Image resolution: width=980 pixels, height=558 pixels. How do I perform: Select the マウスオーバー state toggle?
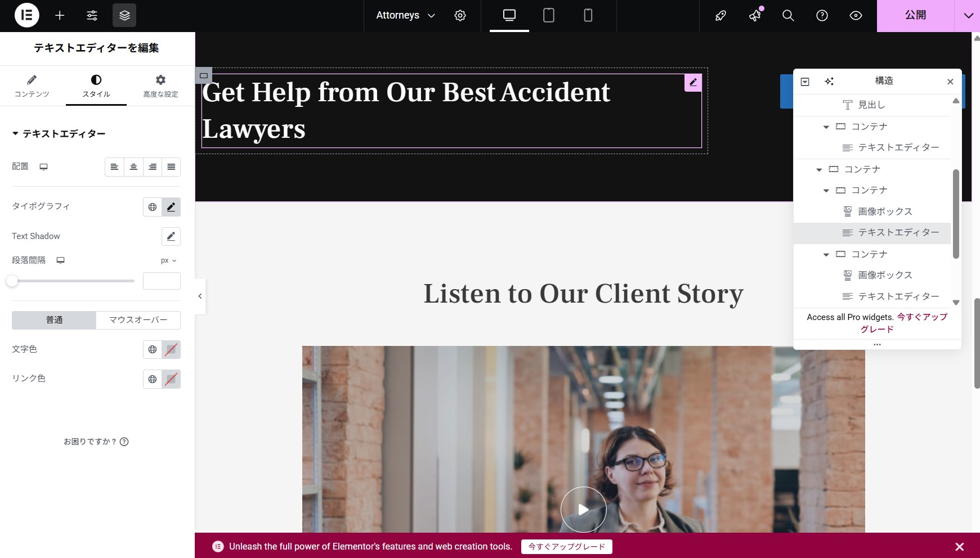[x=138, y=320]
